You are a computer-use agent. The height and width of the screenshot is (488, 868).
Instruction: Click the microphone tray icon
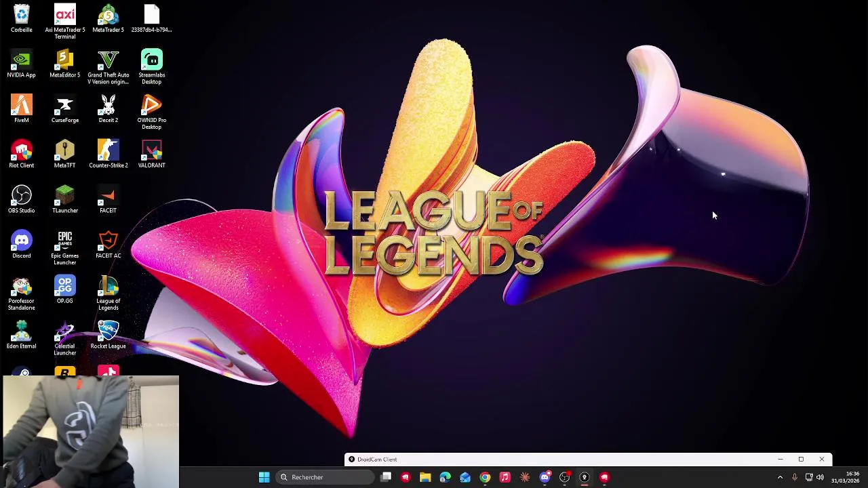[794, 477]
